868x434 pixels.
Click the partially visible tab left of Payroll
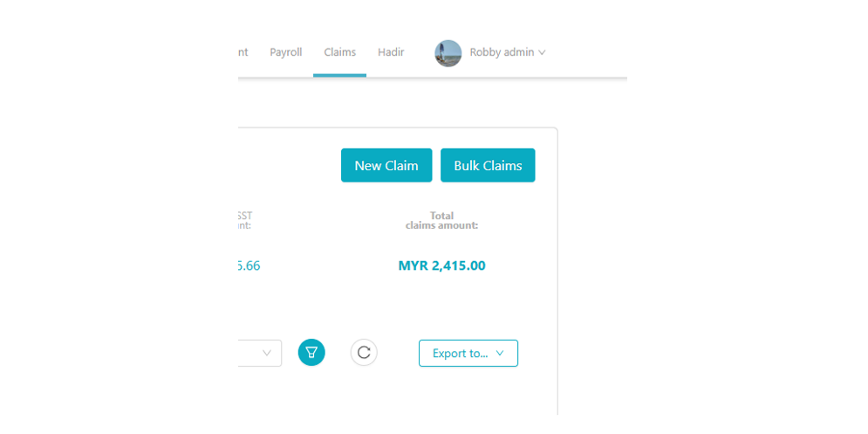tap(243, 52)
